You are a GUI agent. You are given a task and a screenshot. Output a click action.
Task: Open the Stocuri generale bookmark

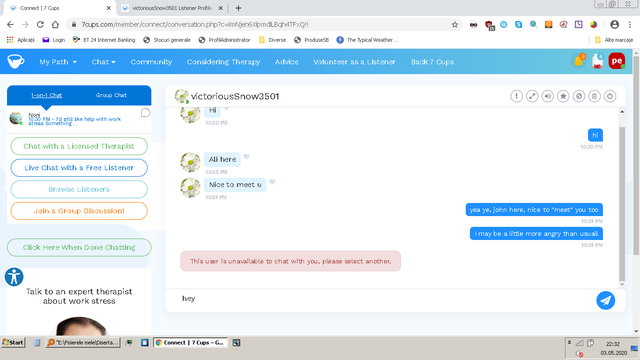click(x=167, y=40)
